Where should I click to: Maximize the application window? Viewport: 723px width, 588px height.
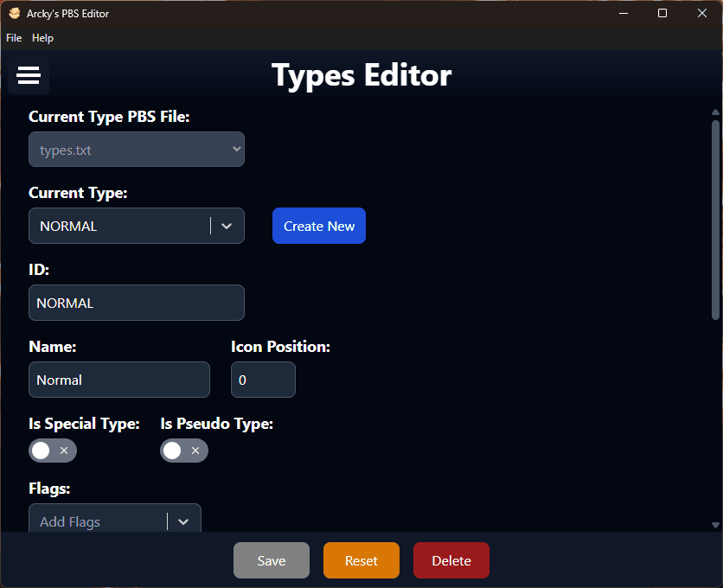click(x=662, y=13)
